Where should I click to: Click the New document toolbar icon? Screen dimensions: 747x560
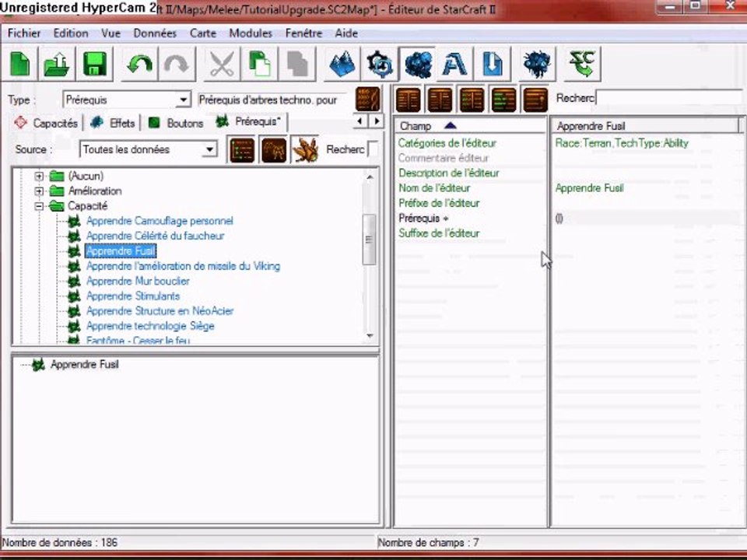(20, 65)
